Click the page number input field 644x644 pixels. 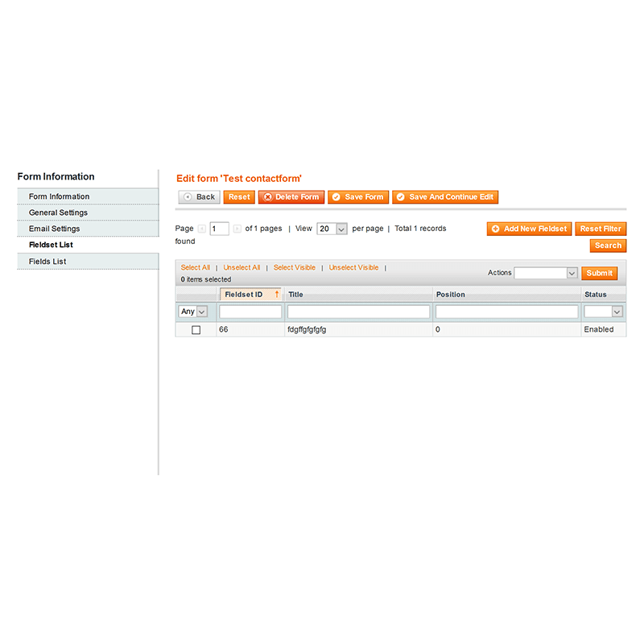219,229
